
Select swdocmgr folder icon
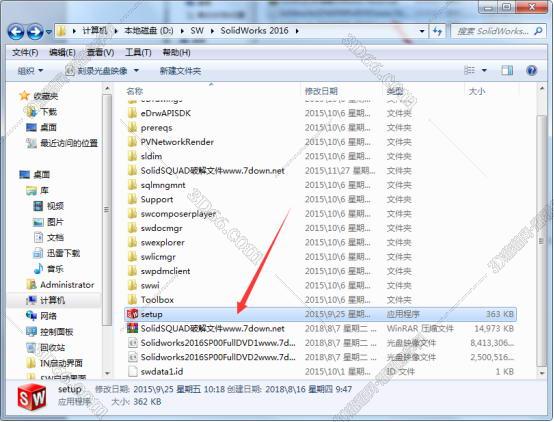[x=132, y=228]
